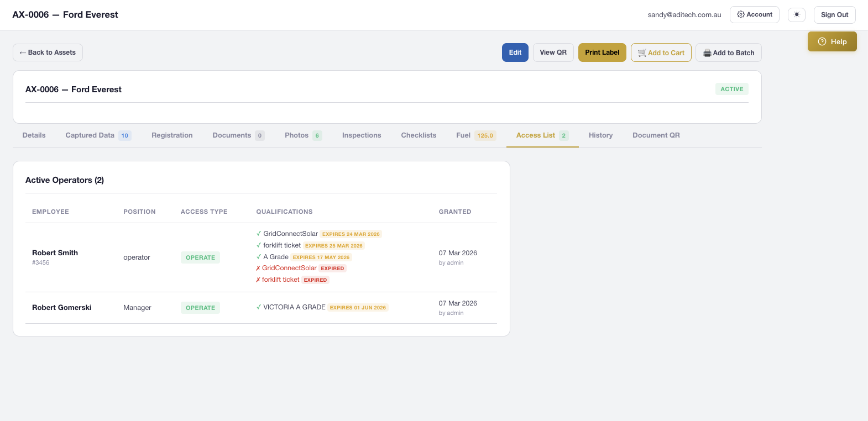
Task: Click EXPIRES 25 MAR 2026 badge
Action: 334,246
